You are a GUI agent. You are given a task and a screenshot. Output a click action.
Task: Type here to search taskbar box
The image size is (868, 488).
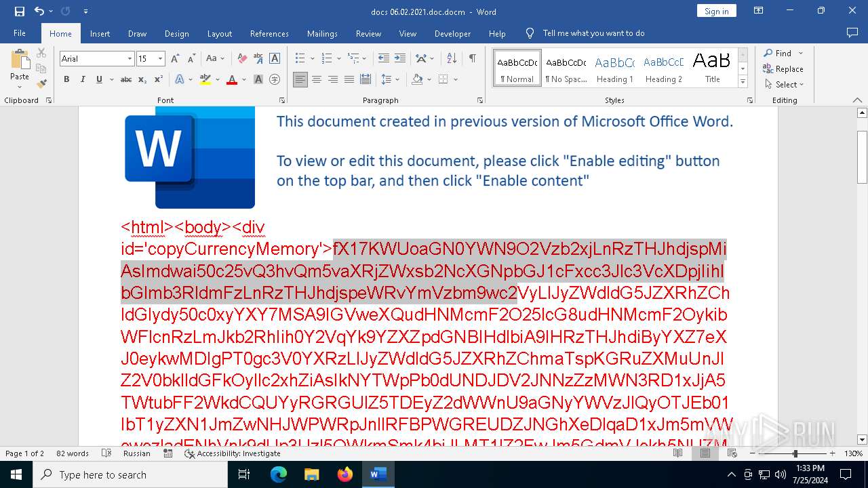(130, 474)
